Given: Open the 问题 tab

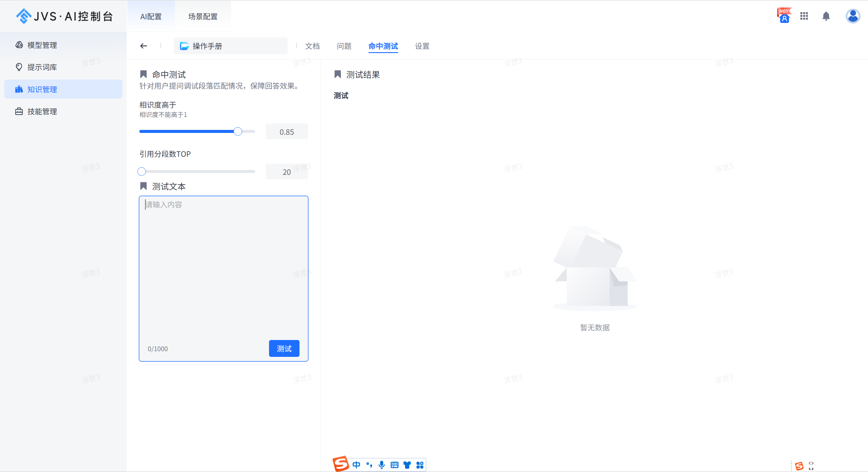Looking at the screenshot, I should point(344,46).
